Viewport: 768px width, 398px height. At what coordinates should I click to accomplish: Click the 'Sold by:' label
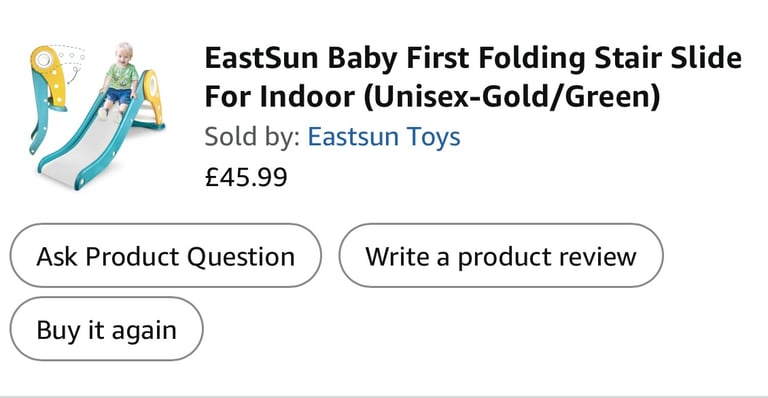(252, 137)
